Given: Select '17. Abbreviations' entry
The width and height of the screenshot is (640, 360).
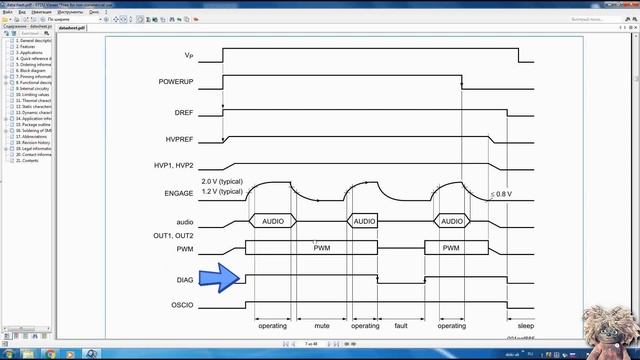Looking at the screenshot, I should (x=31, y=137).
